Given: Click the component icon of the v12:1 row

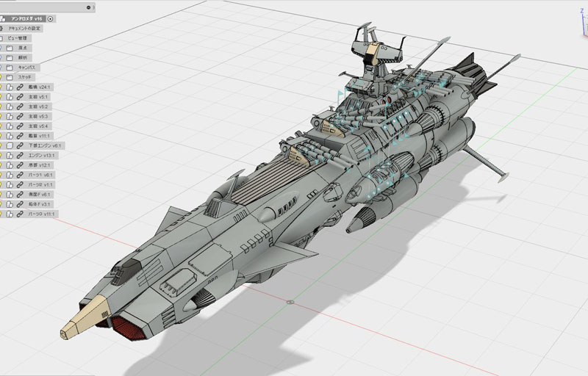Looking at the screenshot, I should (x=10, y=165).
